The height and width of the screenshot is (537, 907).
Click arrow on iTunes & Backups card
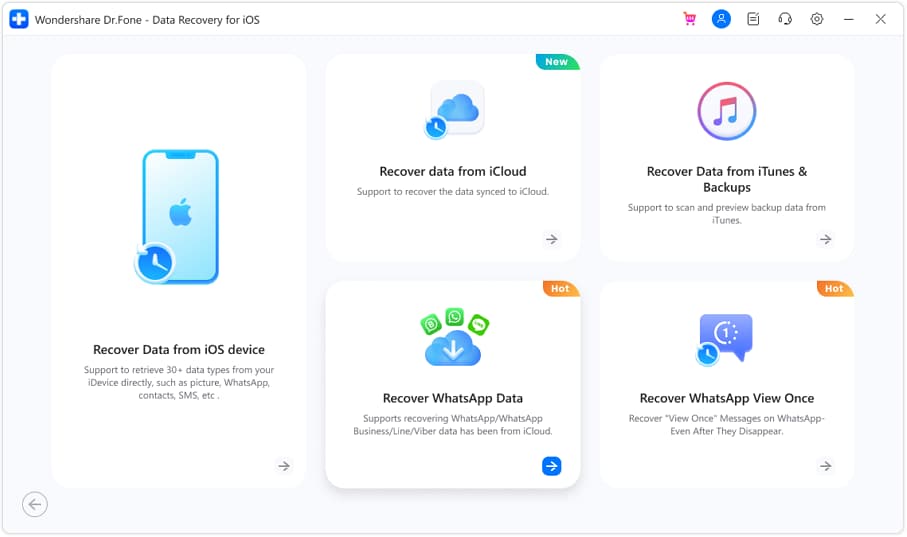point(825,239)
